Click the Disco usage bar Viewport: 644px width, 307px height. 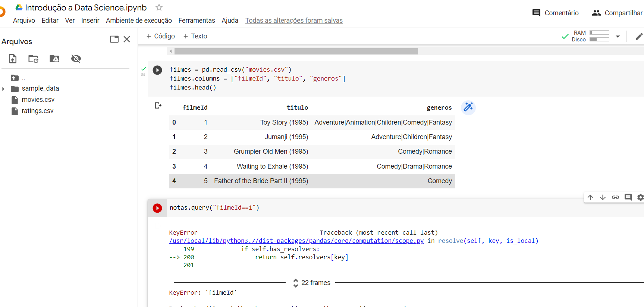[x=599, y=40]
